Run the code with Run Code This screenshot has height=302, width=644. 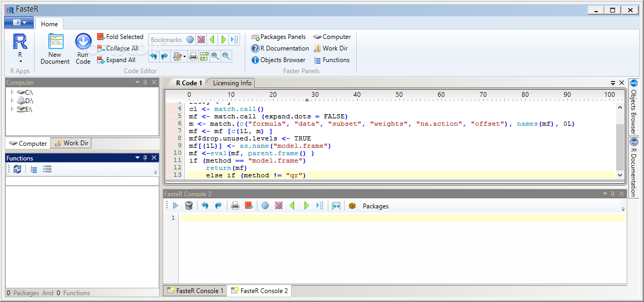83,49
